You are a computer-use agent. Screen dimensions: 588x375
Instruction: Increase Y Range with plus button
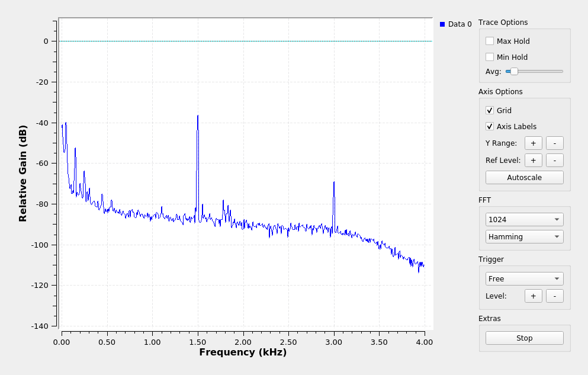533,143
